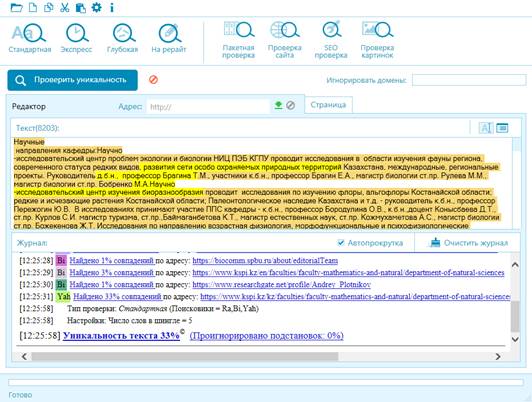
Task: Select the Глубокая check mode
Action: point(122,38)
